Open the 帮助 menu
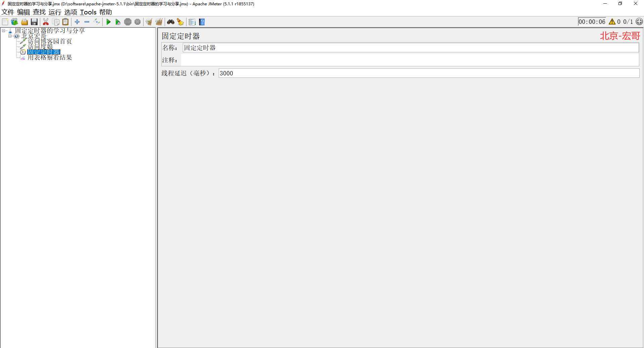 coord(106,12)
